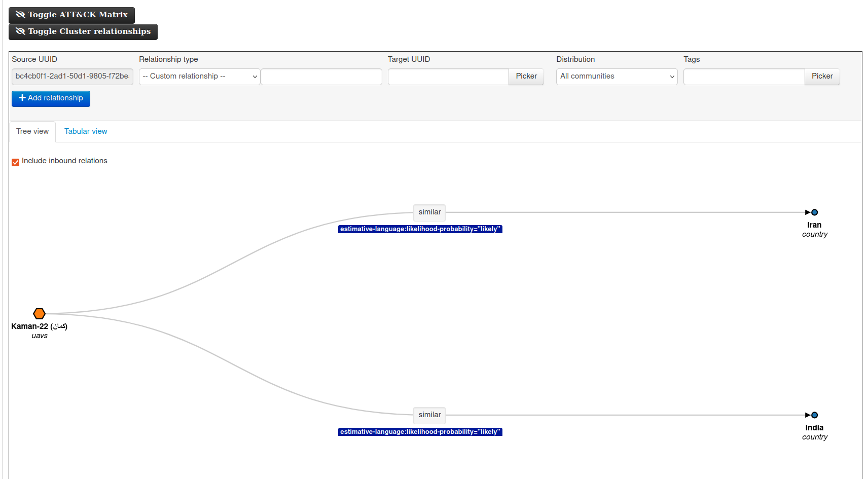Select the Tree view tab

(32, 131)
